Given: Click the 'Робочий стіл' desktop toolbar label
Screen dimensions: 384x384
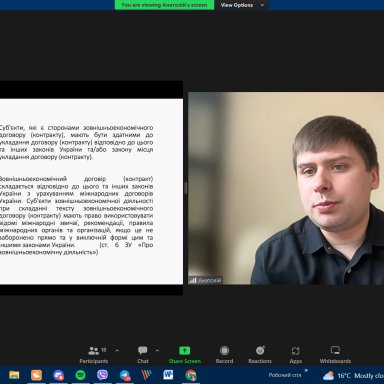Looking at the screenshot, I should click(x=285, y=375).
